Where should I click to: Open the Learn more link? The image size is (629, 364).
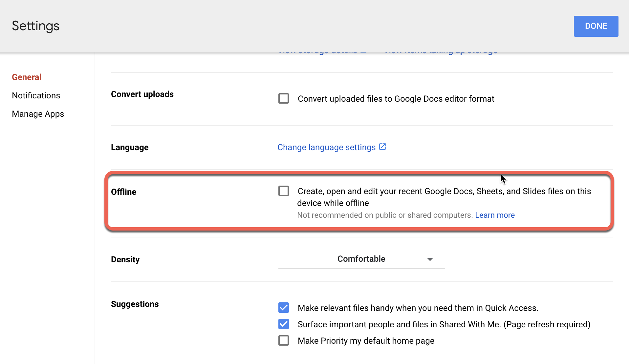[495, 215]
